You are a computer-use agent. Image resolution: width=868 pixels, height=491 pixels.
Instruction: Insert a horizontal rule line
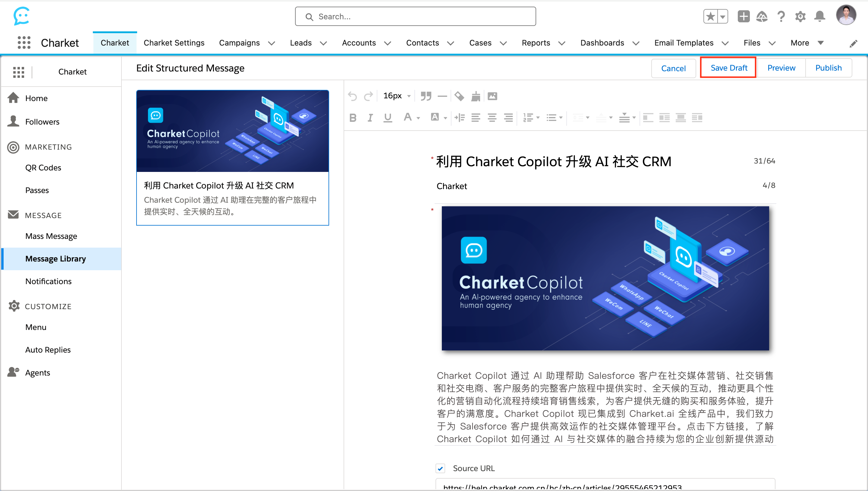point(442,96)
